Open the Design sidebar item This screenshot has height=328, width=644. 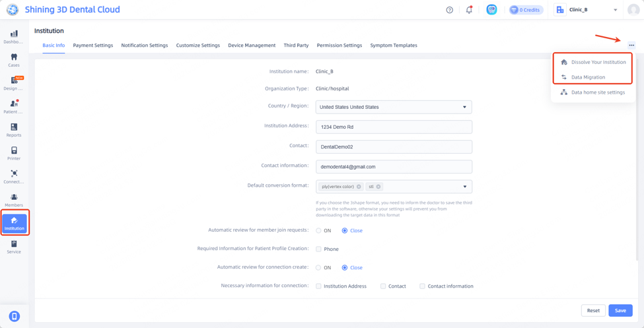tap(14, 83)
